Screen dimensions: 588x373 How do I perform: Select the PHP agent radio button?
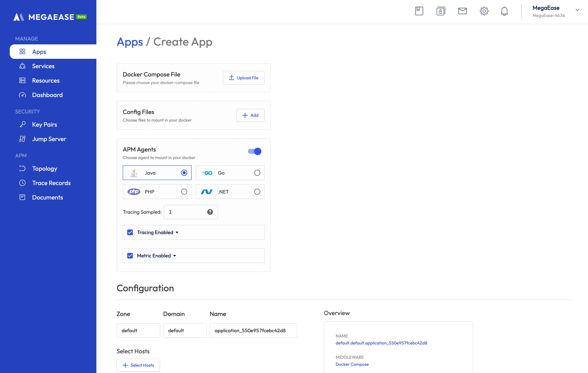coord(184,192)
